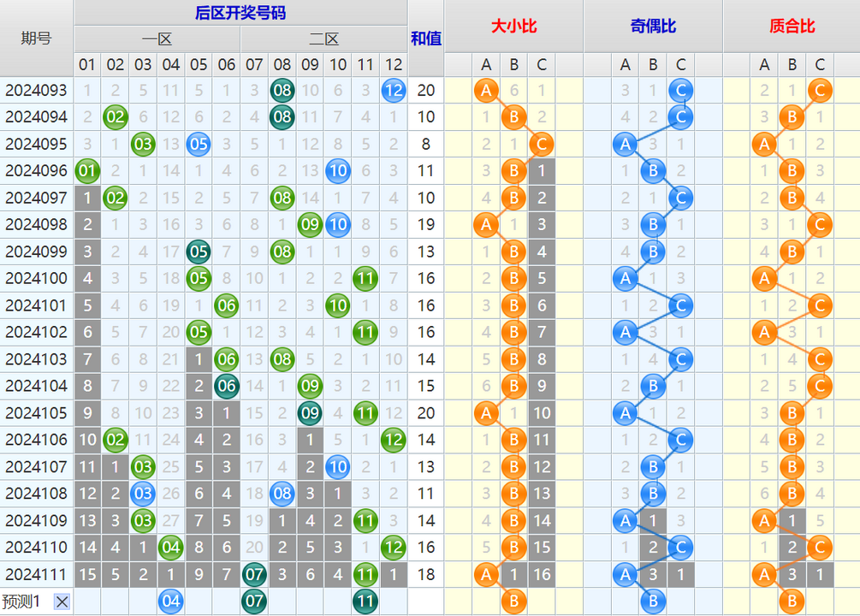The width and height of the screenshot is (860, 616).
Task: Click teal ball 09 in row 2024105
Action: point(310,413)
